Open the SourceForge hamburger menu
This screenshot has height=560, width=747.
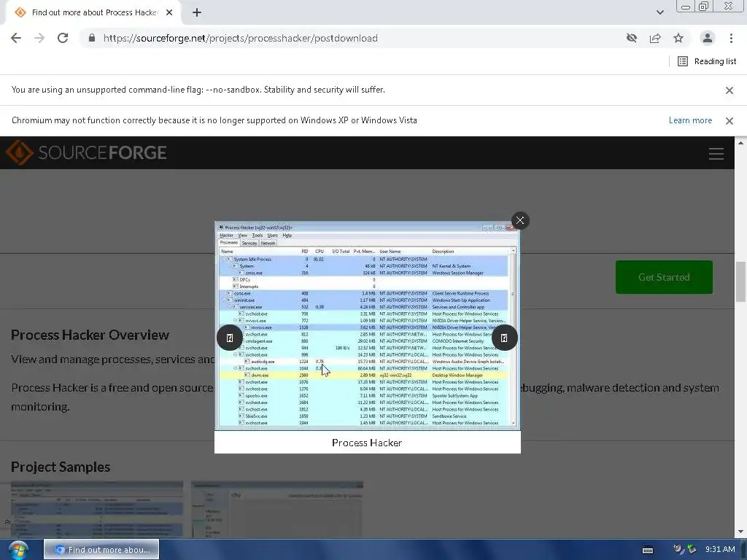tap(716, 153)
